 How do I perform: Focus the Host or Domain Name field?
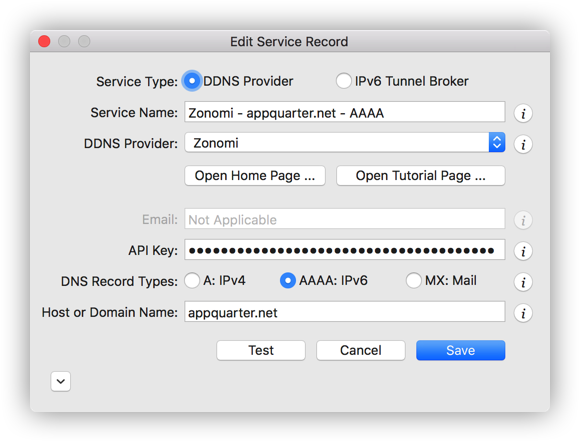pos(345,312)
